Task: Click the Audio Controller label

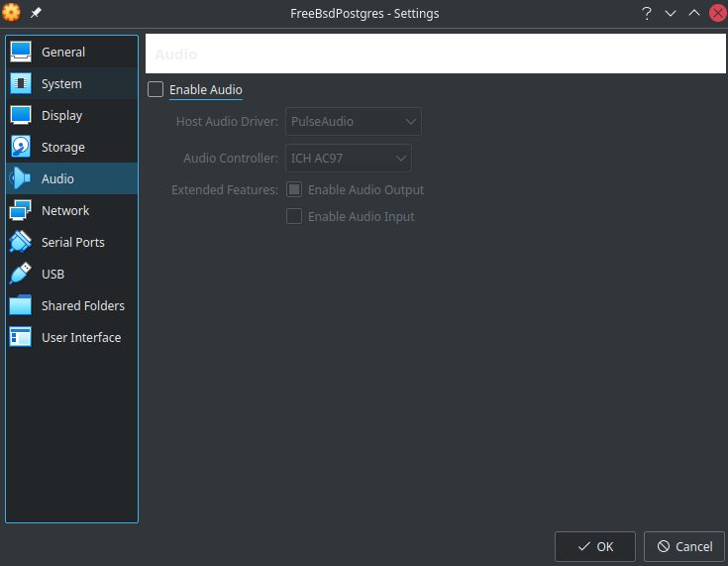Action: click(x=231, y=158)
